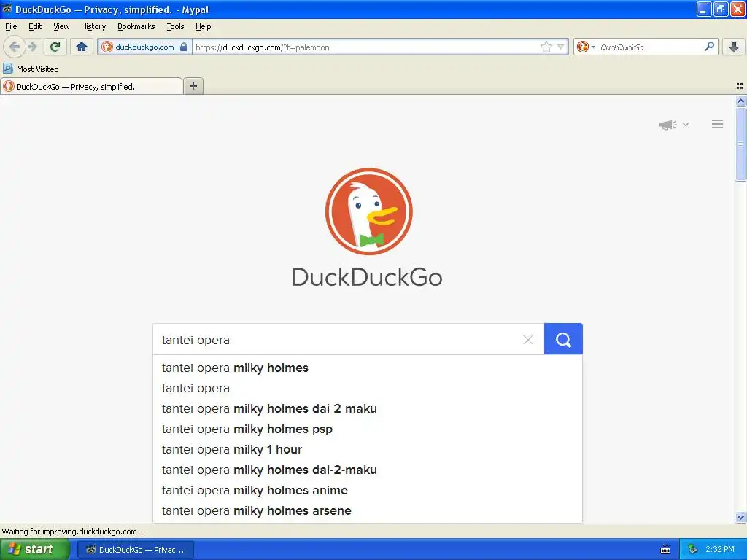Open the Tools menu
The width and height of the screenshot is (747, 560).
point(175,26)
